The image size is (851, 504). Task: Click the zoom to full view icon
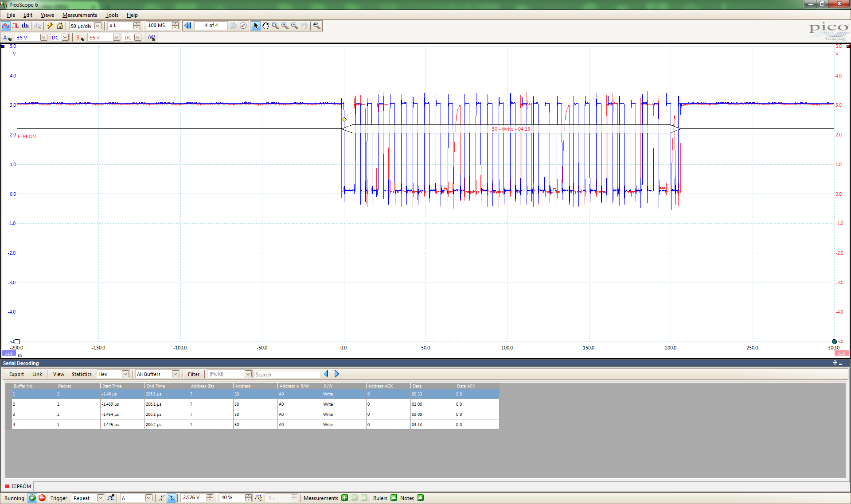[x=316, y=26]
